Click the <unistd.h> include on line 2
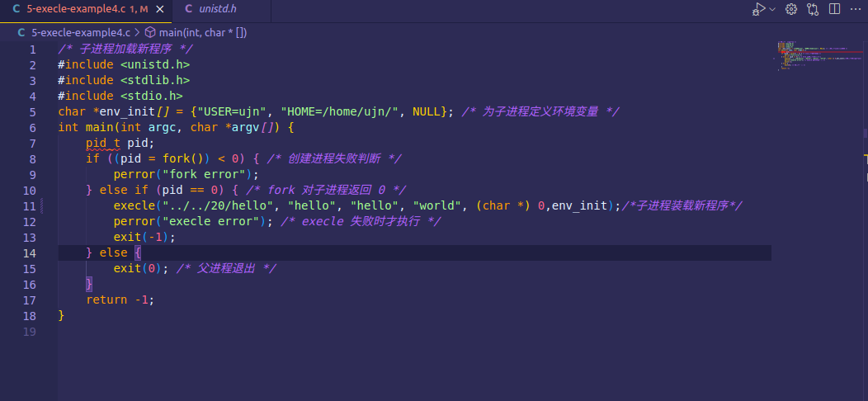The image size is (868, 401). 155,64
